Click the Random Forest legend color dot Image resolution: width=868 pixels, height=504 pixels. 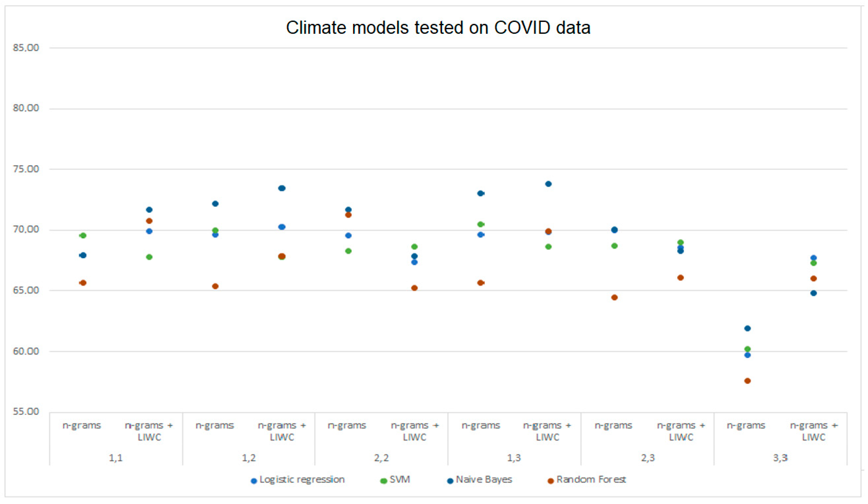(x=550, y=481)
